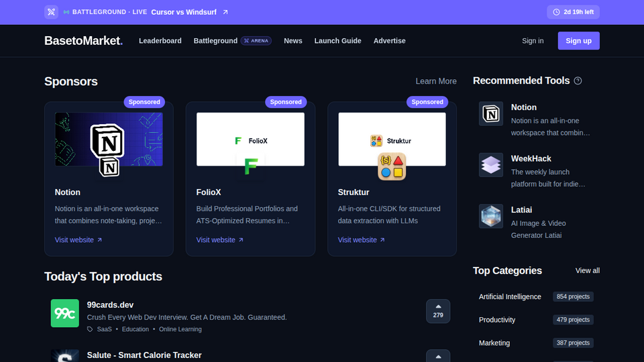
Task: Click Sponsored badge on Struktur card
Action: (x=427, y=102)
